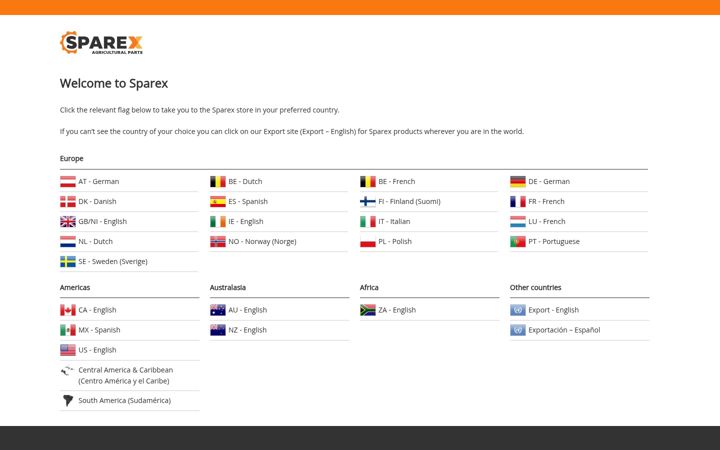
Task: Click the UN flag beside Exportación – Español
Action: 518,330
